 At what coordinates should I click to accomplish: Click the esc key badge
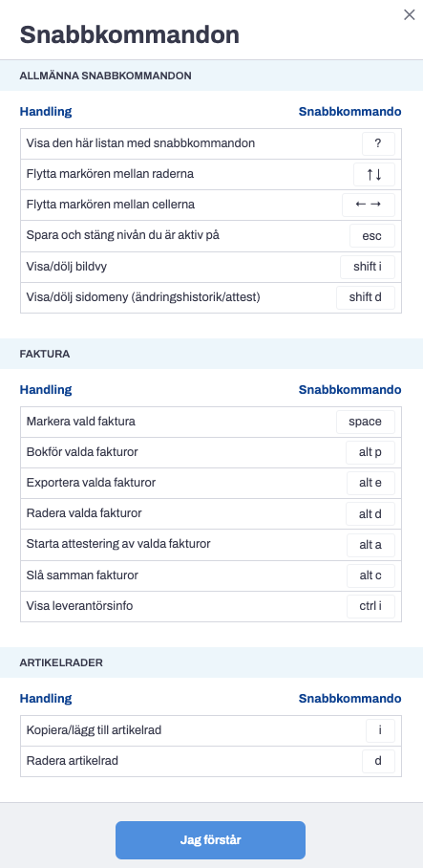point(372,236)
